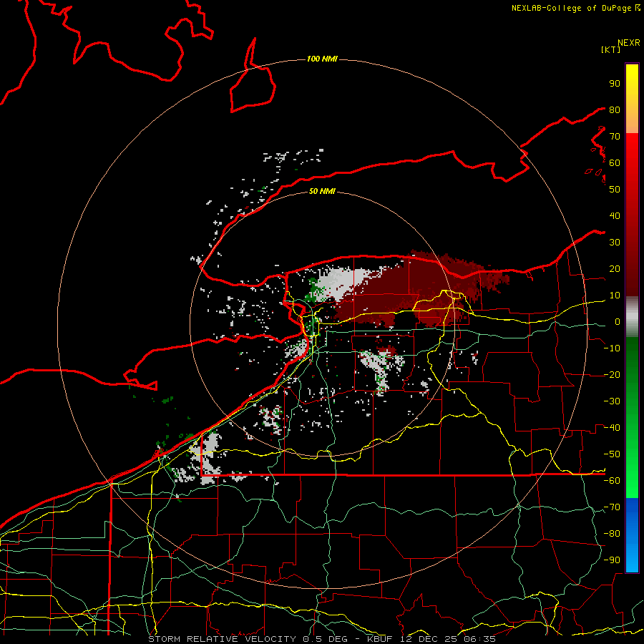Click the 50 knot legend value

[615, 190]
